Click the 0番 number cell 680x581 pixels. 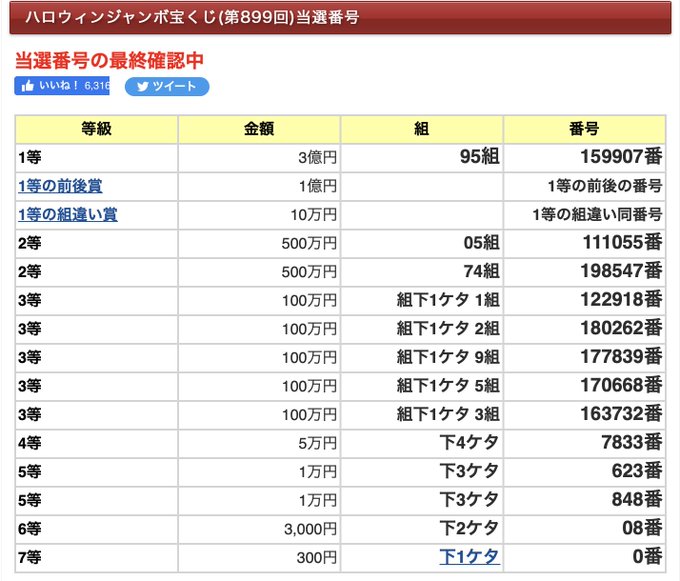pos(585,558)
